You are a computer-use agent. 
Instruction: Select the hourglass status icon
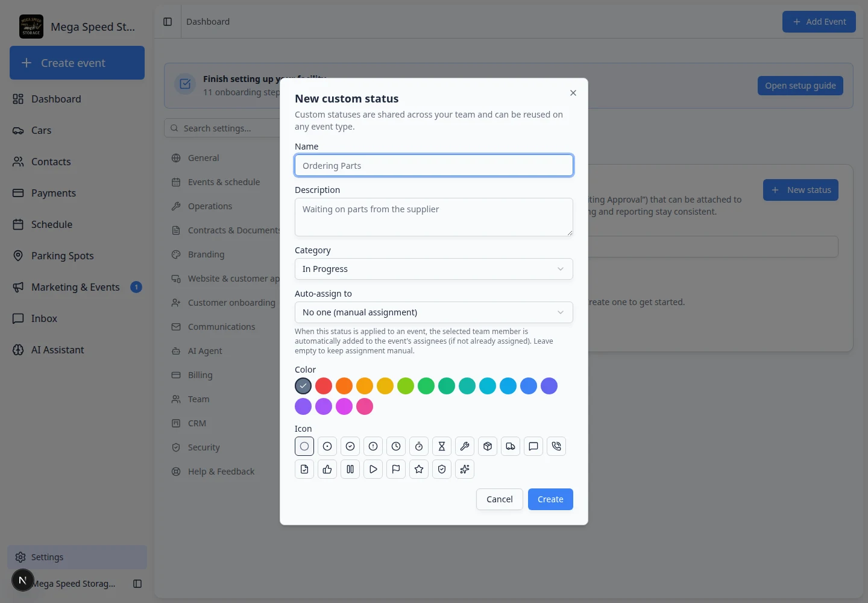click(442, 446)
